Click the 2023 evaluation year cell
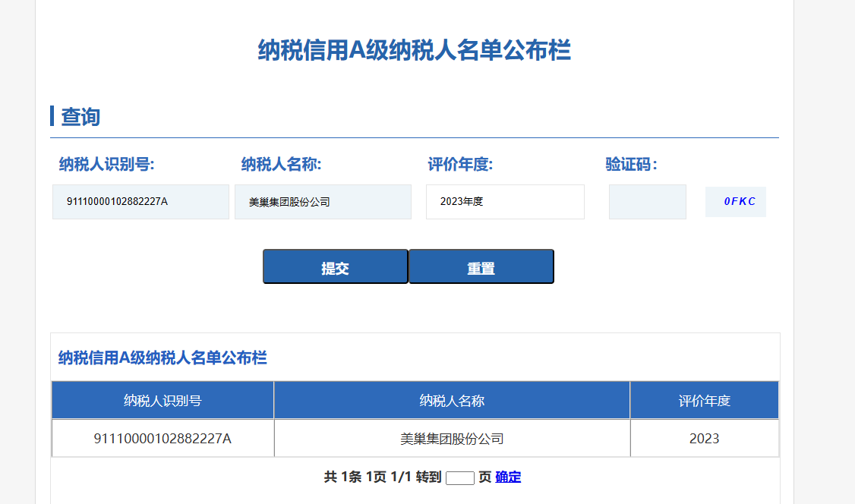Viewport: 855px width, 504px height. click(704, 438)
